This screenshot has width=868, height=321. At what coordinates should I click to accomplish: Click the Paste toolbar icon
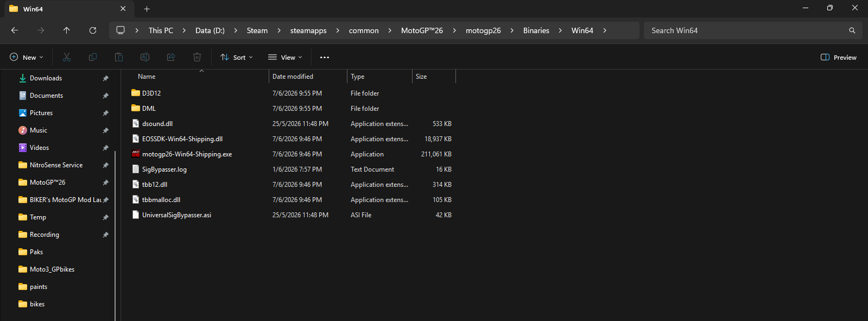(119, 57)
